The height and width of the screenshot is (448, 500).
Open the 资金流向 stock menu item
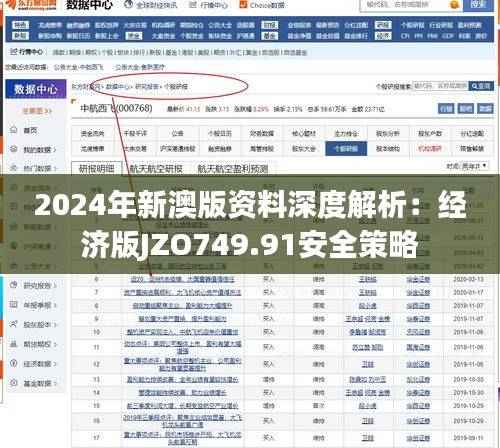coord(92,133)
